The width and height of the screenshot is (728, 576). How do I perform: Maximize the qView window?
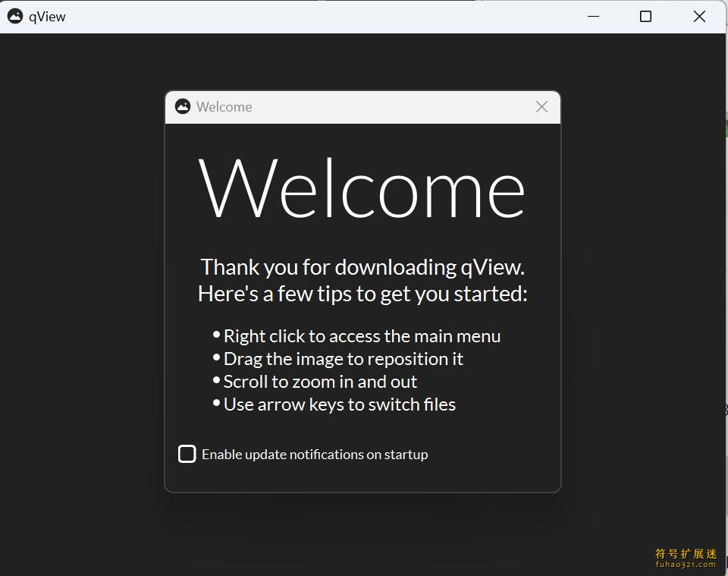(x=645, y=16)
